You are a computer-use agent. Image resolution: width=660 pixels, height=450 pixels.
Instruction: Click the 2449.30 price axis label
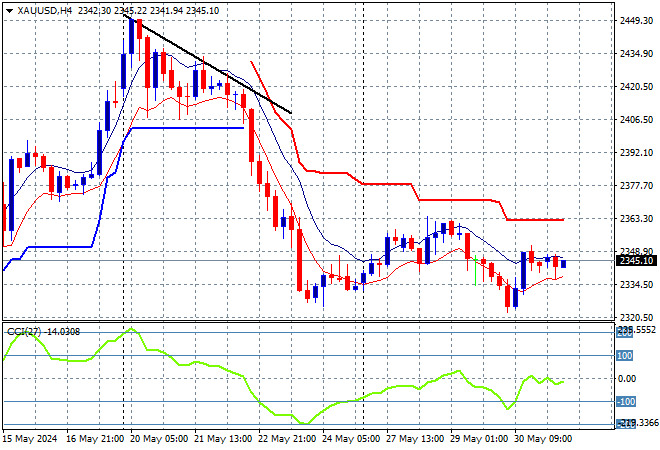[x=631, y=20]
